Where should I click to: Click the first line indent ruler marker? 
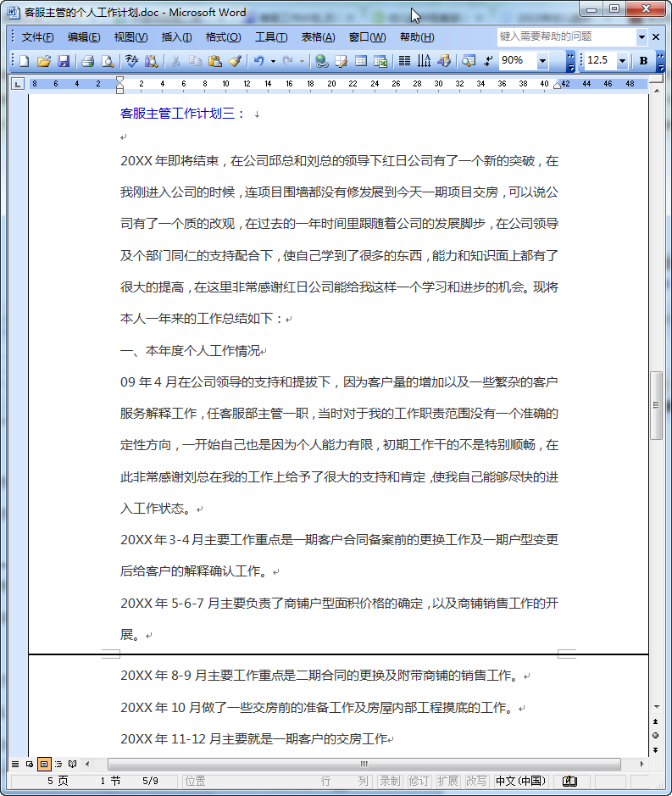[x=119, y=81]
